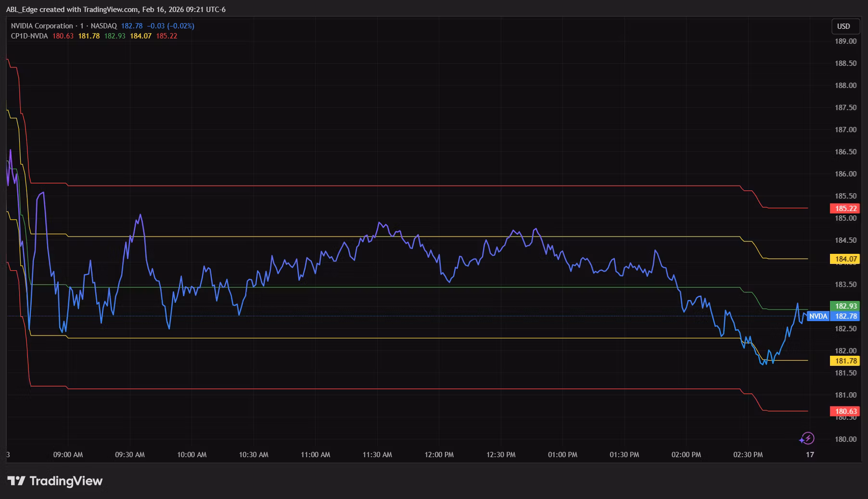Click the NVIDIA Corporation symbol title

tap(42, 26)
